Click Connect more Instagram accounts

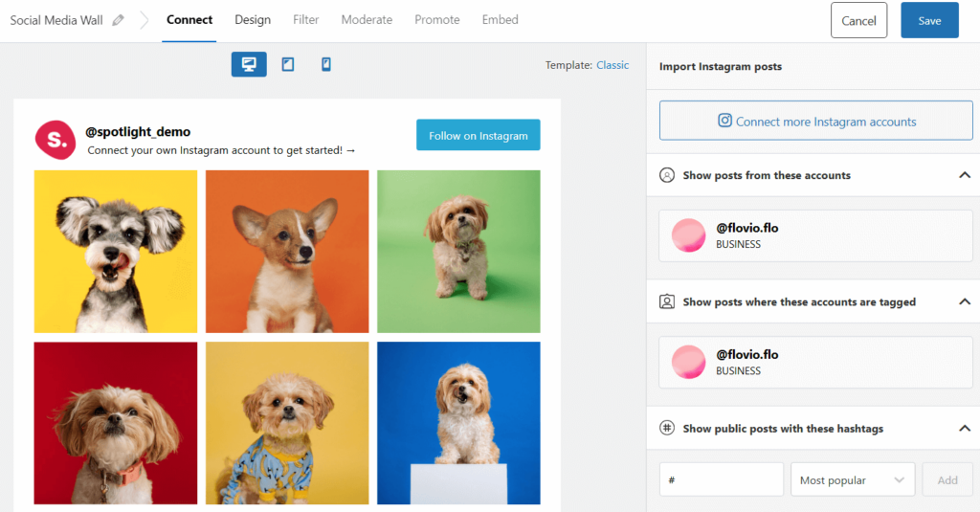pyautogui.click(x=815, y=121)
